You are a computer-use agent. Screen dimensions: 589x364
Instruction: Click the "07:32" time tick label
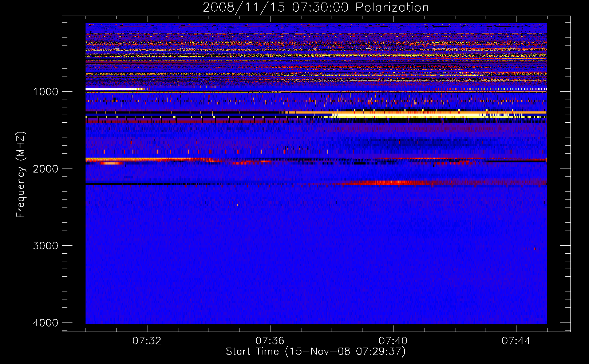[147, 341]
